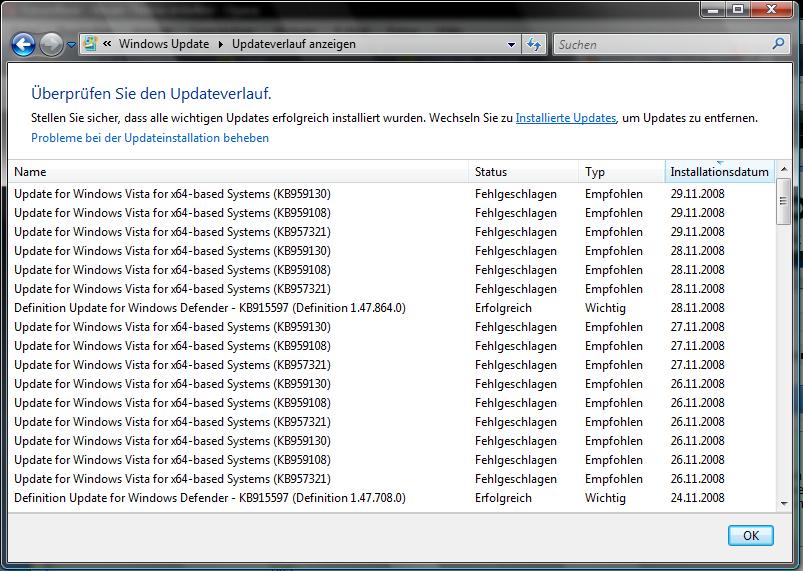Select KB959130 update dated 27.11.2008
803x571 pixels.
pyautogui.click(x=172, y=327)
